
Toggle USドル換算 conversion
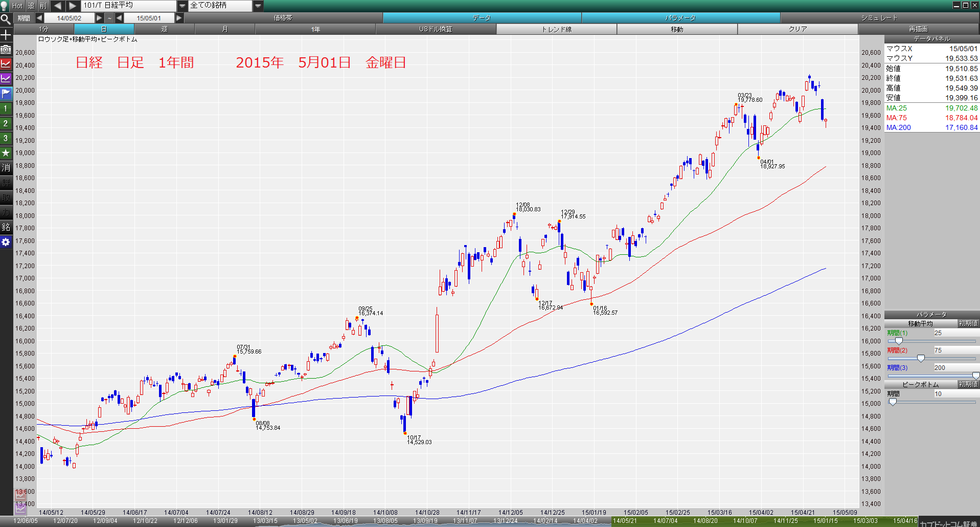click(436, 29)
